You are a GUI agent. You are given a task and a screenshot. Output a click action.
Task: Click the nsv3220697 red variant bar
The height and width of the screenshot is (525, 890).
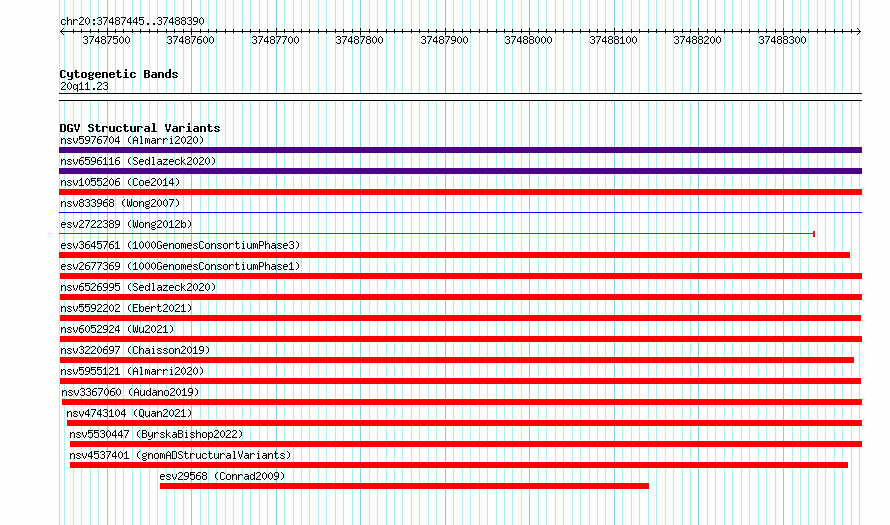point(456,360)
